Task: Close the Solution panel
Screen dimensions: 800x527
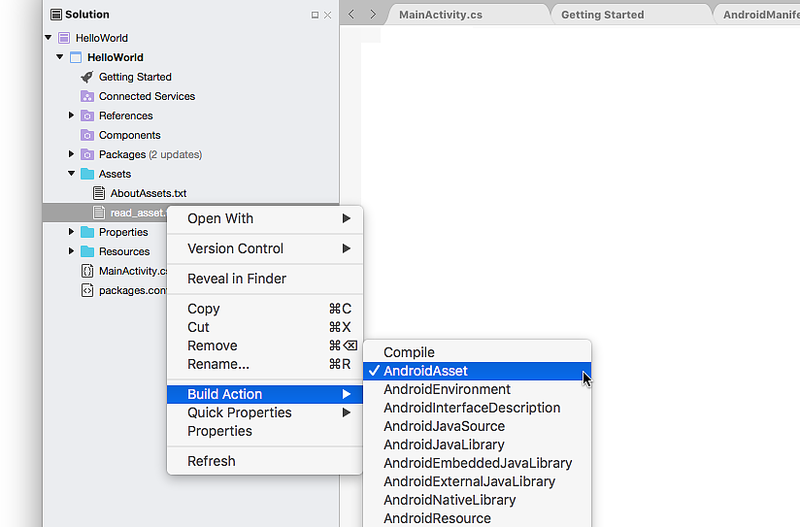Action: 328,15
